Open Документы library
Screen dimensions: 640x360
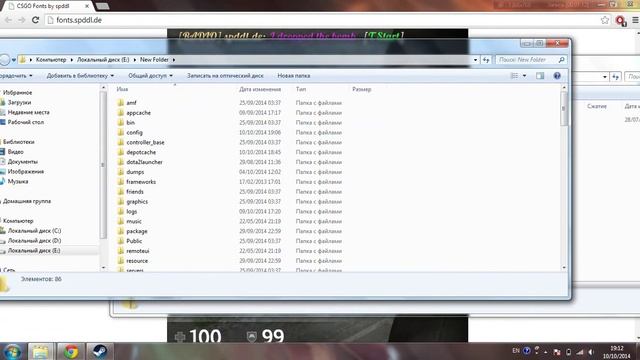pos(23,162)
